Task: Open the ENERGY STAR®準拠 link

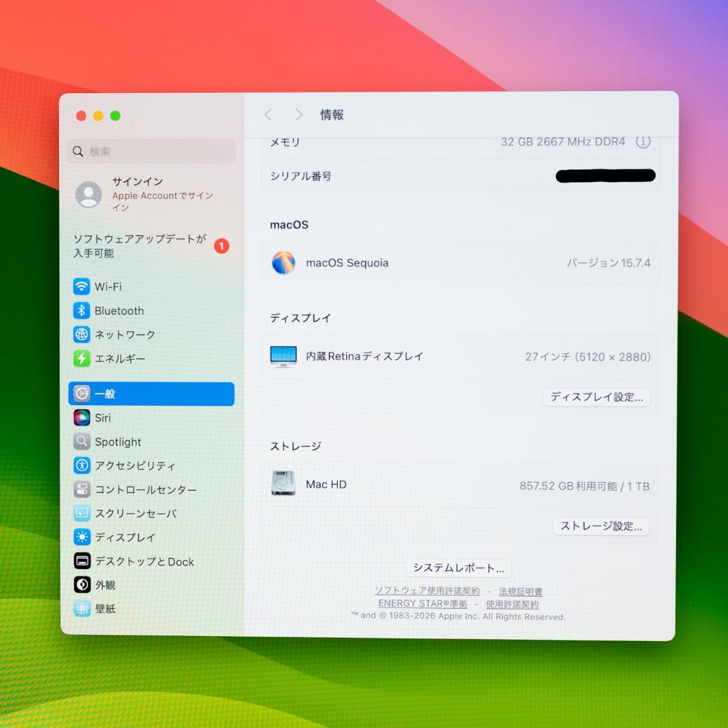Action: click(423, 604)
